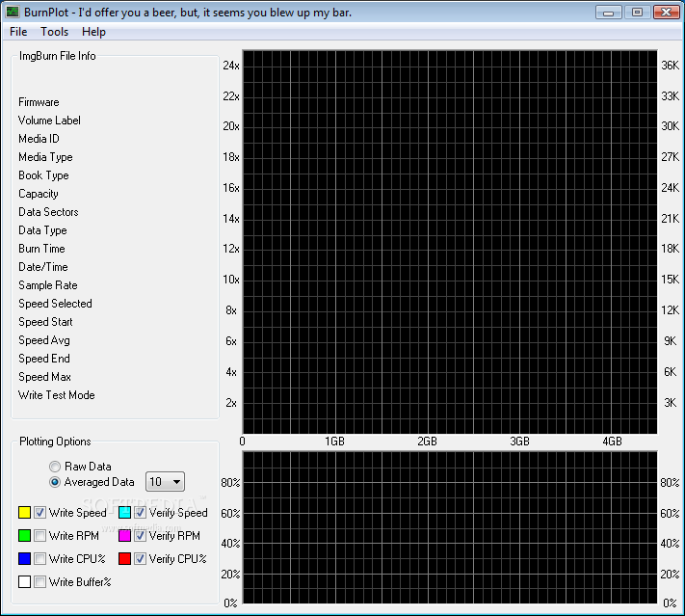Uncheck the Verify Speed checkbox

click(140, 513)
